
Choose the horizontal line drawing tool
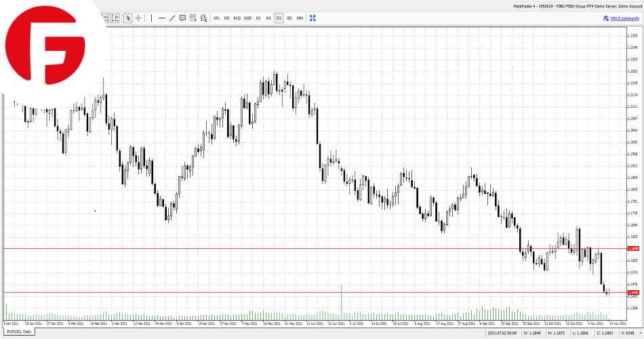pyautogui.click(x=162, y=18)
